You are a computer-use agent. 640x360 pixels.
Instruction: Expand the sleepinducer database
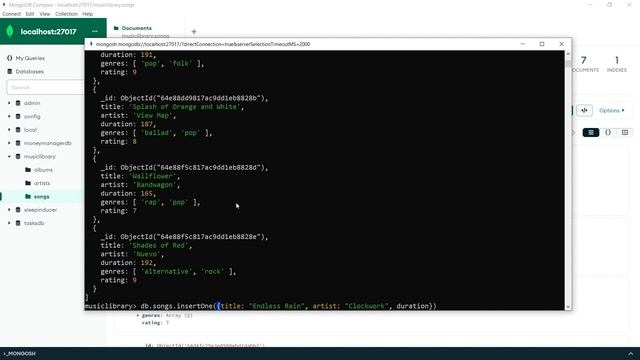click(9, 210)
